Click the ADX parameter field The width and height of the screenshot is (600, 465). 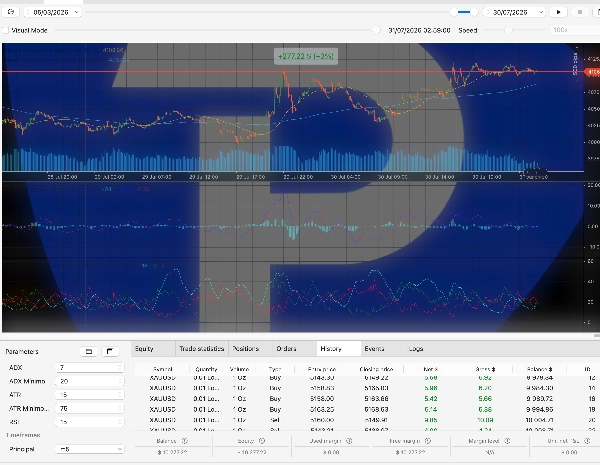pyautogui.click(x=89, y=368)
